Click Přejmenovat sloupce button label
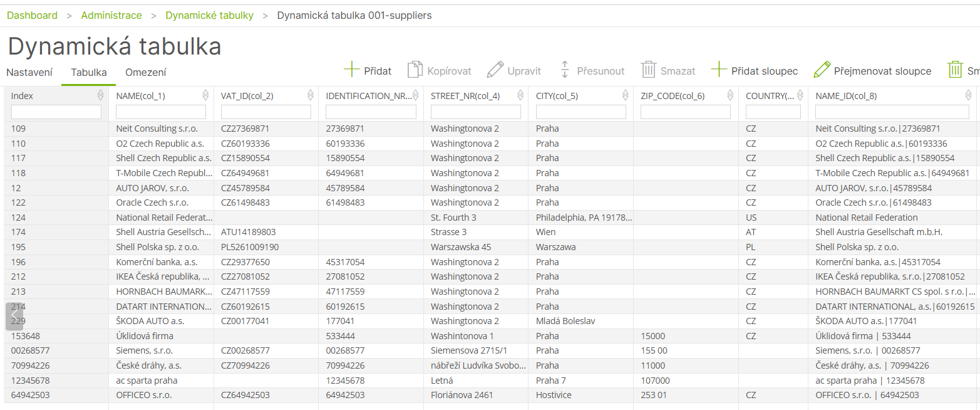980x410 pixels. tap(882, 71)
